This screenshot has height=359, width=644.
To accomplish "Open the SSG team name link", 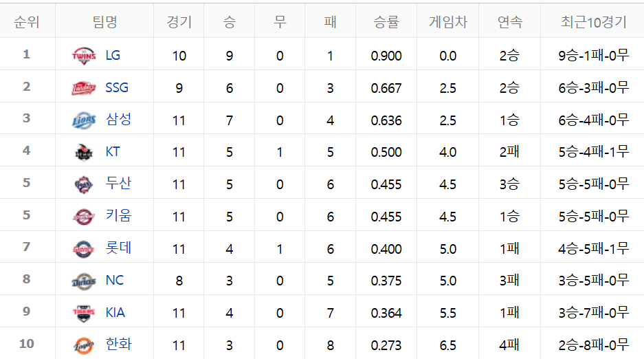I will pos(117,87).
